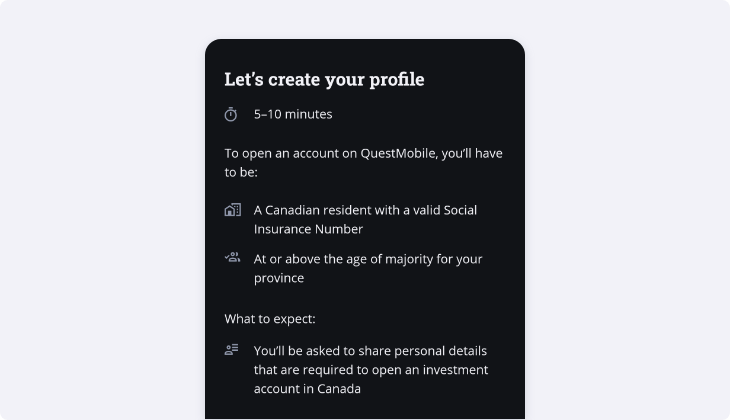Select the "5–10 minutes" duration text
The height and width of the screenshot is (420, 730).
tap(293, 114)
